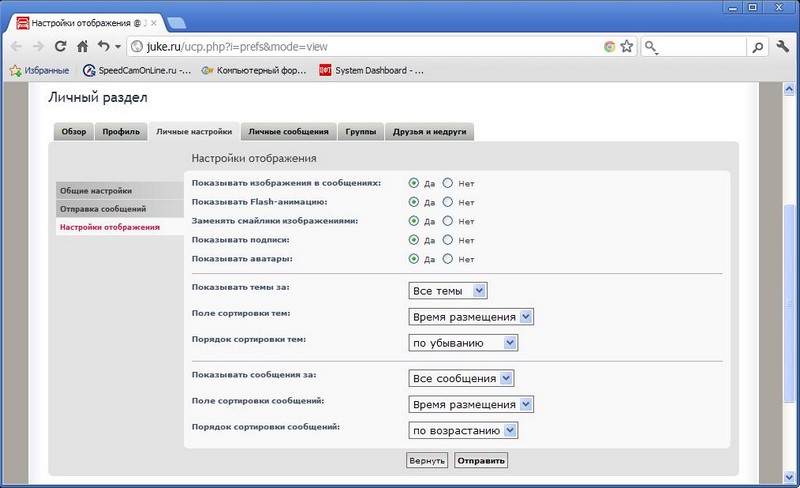This screenshot has height=488, width=800.
Task: Click the undo arrow toolbar icon
Action: pos(104,46)
